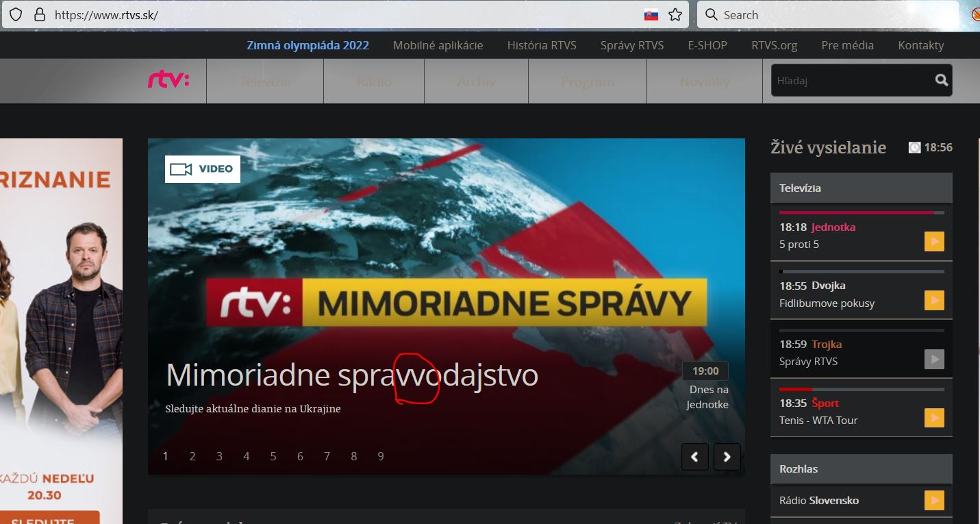
Task: Open Pre média link
Action: [848, 45]
